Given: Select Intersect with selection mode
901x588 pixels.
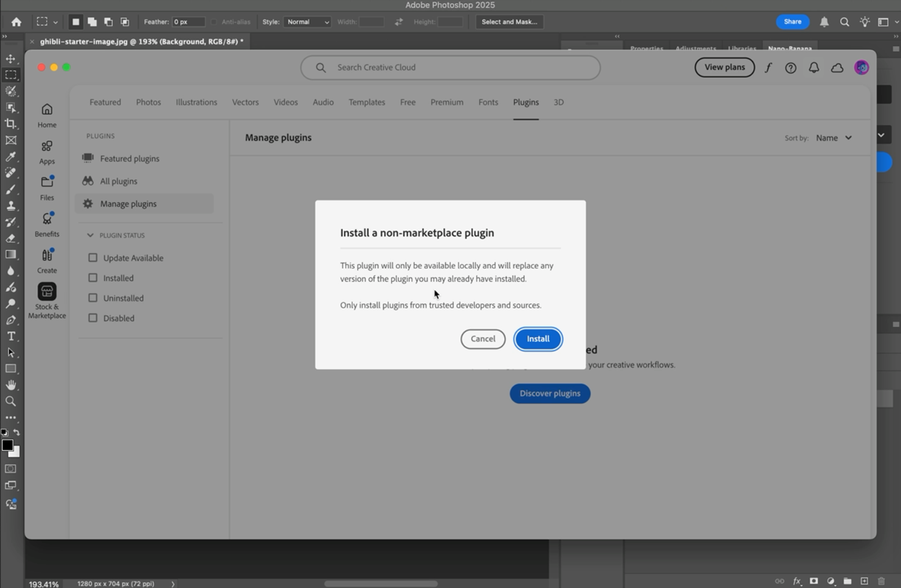Looking at the screenshot, I should pyautogui.click(x=125, y=22).
